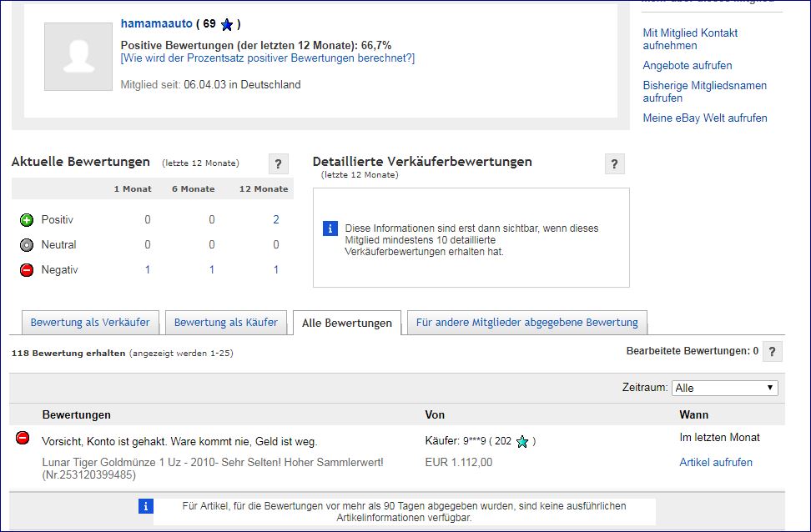Switch to Bewertung als Verkäufer tab

pyautogui.click(x=90, y=323)
